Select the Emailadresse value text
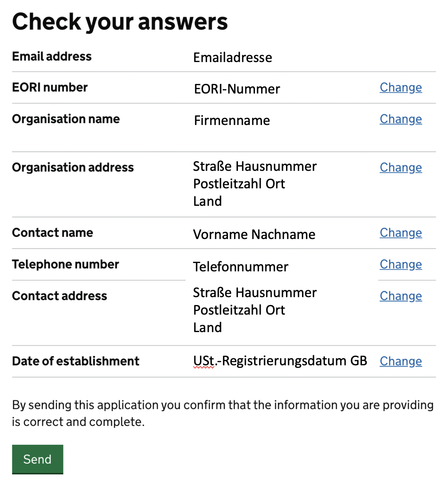Image resolution: width=448 pixels, height=492 pixels. (233, 57)
